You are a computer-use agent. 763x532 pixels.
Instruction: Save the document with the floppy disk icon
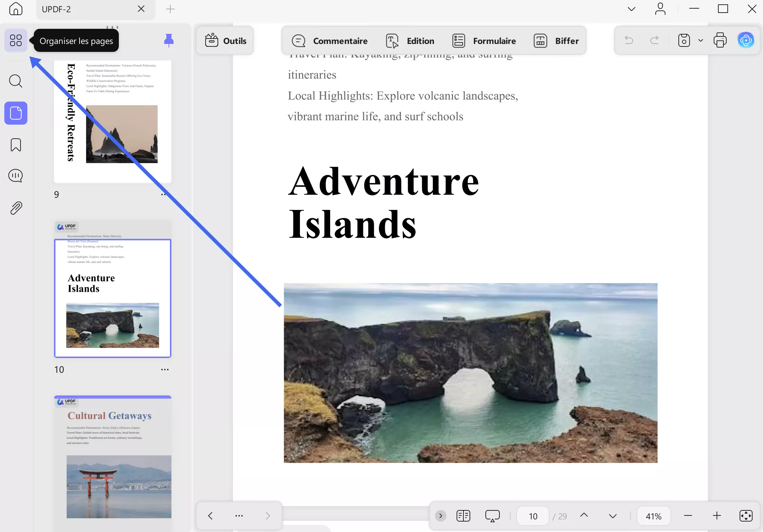684,40
